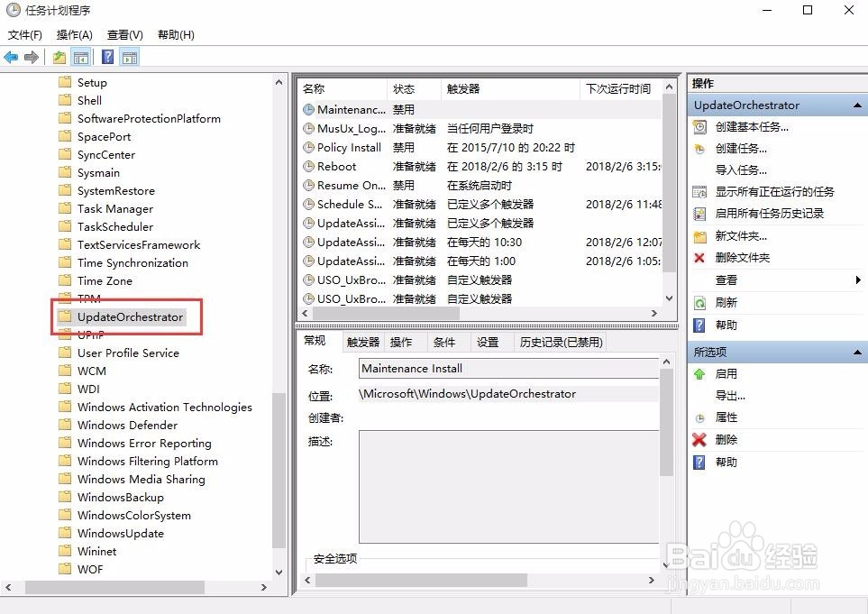Viewport: 868px width, 614px height.
Task: Click 导入任务... in actions pane
Action: (x=741, y=170)
